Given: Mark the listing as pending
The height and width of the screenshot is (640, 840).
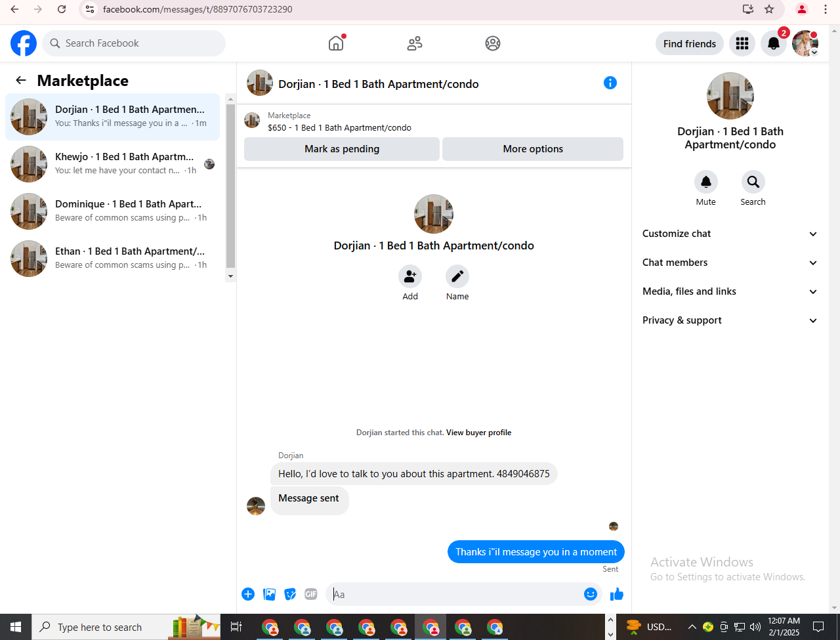Looking at the screenshot, I should pyautogui.click(x=342, y=149).
